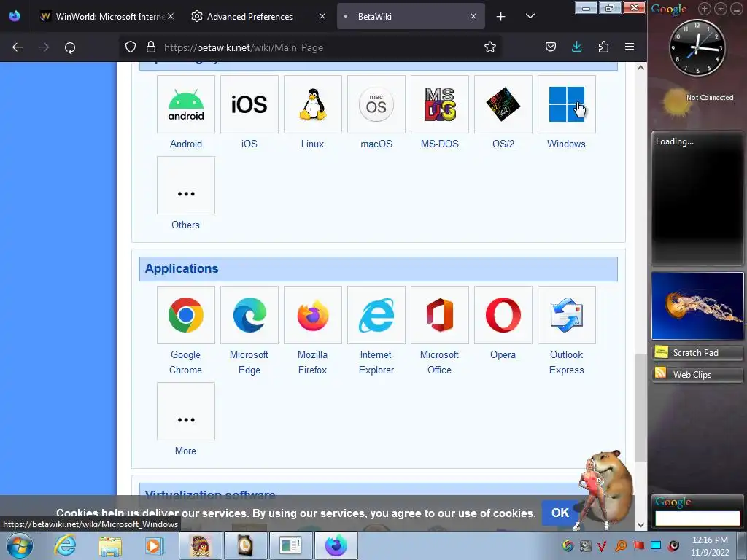
Task: Go back with the browser back arrow
Action: [x=18, y=47]
